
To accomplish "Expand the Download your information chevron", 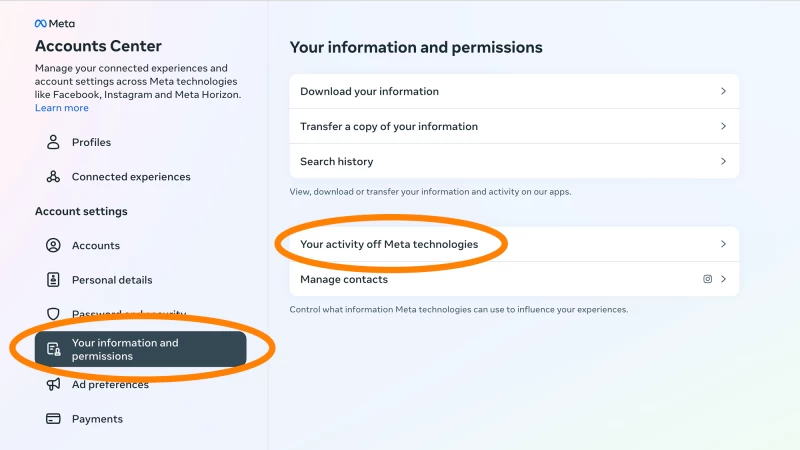I will point(723,92).
